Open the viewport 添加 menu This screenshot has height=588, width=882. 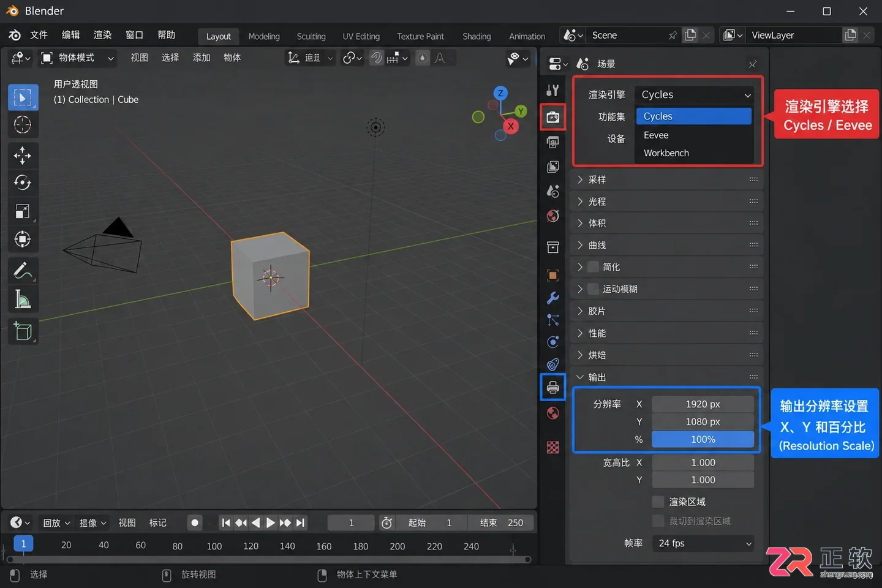click(x=202, y=58)
